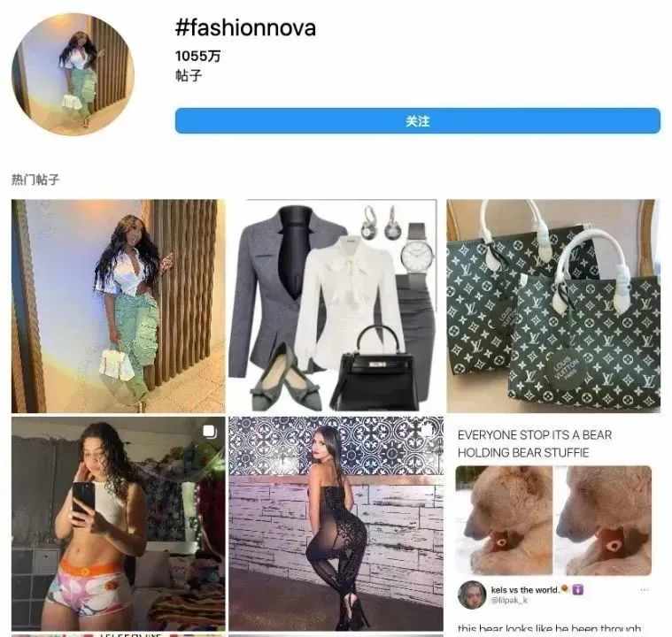Open the gray blazer outfit collage post

(333, 306)
